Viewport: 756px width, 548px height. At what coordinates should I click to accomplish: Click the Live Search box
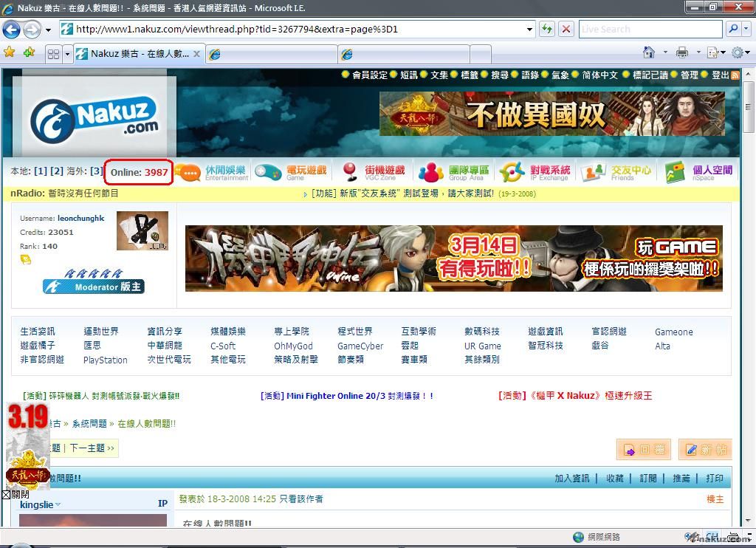[x=651, y=30]
